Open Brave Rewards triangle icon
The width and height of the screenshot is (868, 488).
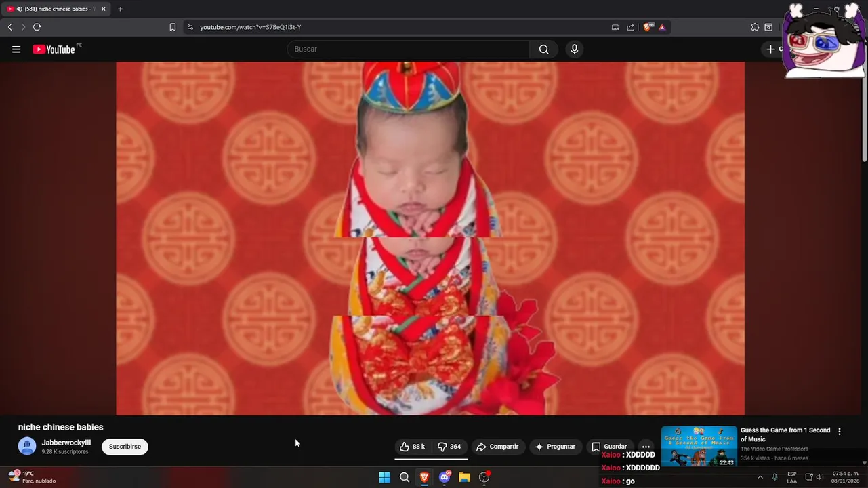(x=662, y=27)
